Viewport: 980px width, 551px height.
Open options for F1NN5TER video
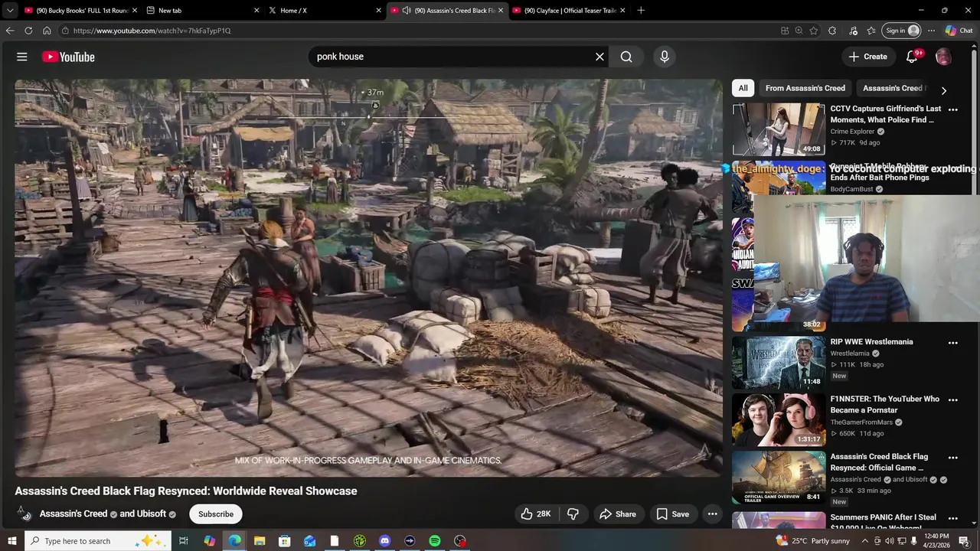[953, 399]
